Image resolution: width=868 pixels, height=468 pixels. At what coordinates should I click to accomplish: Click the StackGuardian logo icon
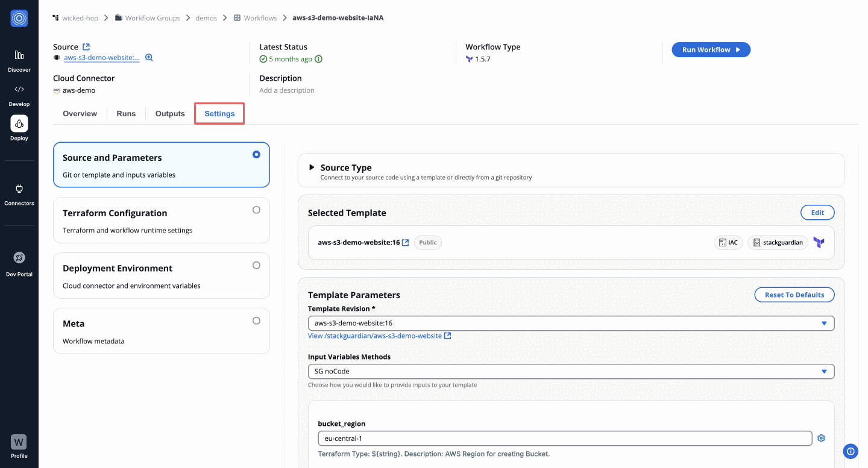(19, 19)
